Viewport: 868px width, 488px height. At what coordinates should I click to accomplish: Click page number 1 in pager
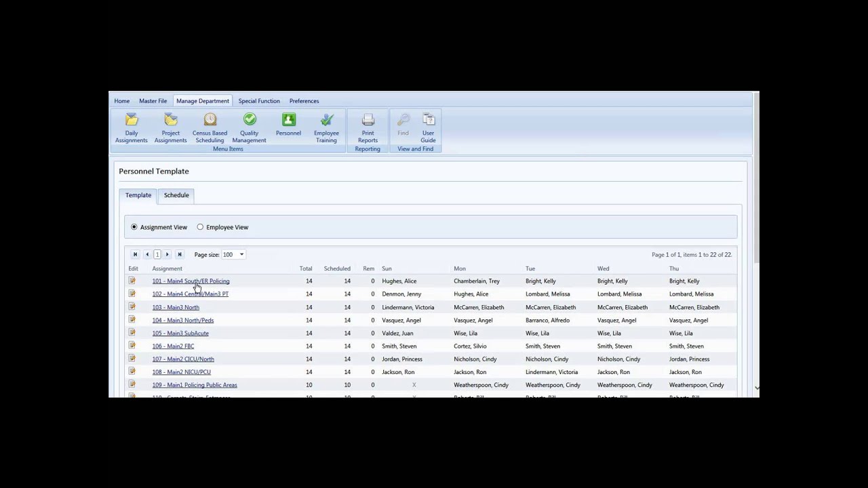click(157, 254)
